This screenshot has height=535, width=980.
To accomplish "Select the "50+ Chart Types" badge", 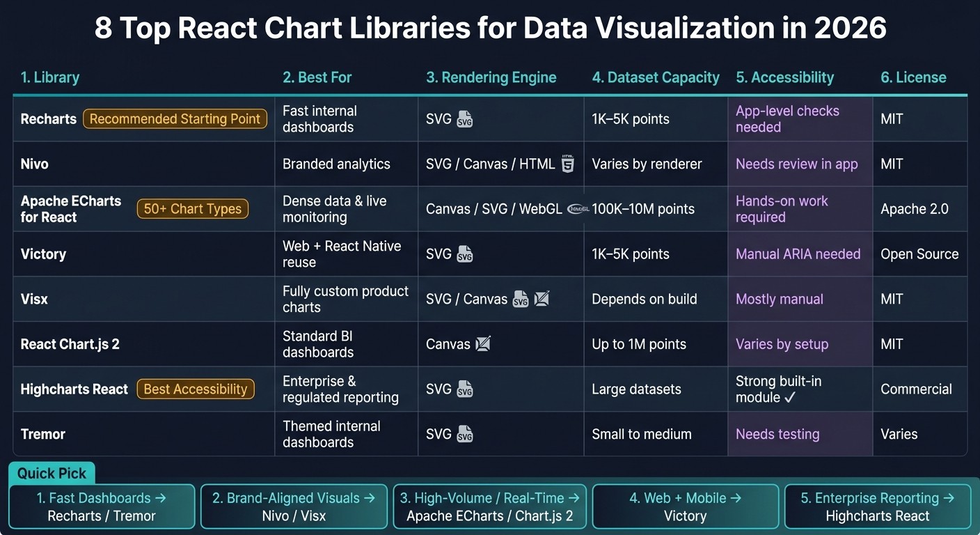I will (193, 209).
